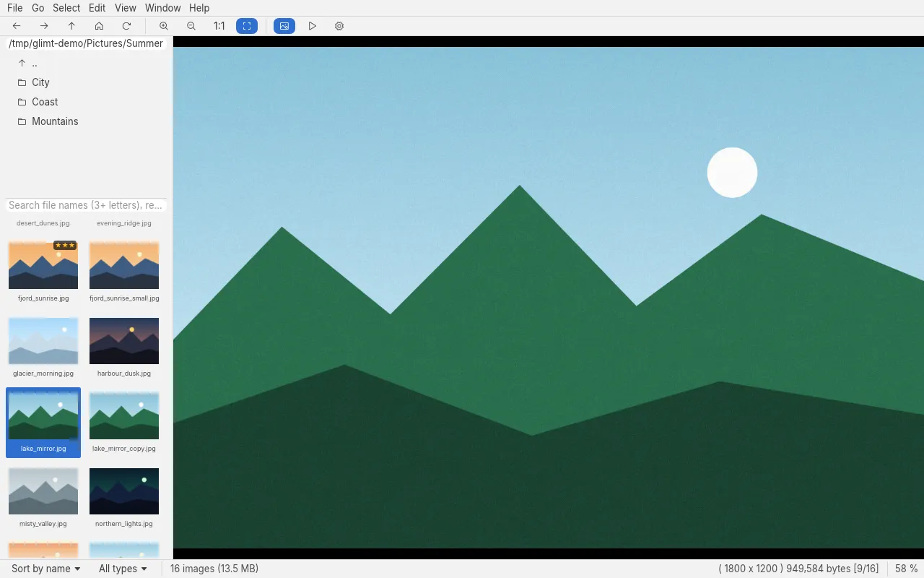Select the '..' parent directory row
This screenshot has height=578, width=924.
(87, 63)
